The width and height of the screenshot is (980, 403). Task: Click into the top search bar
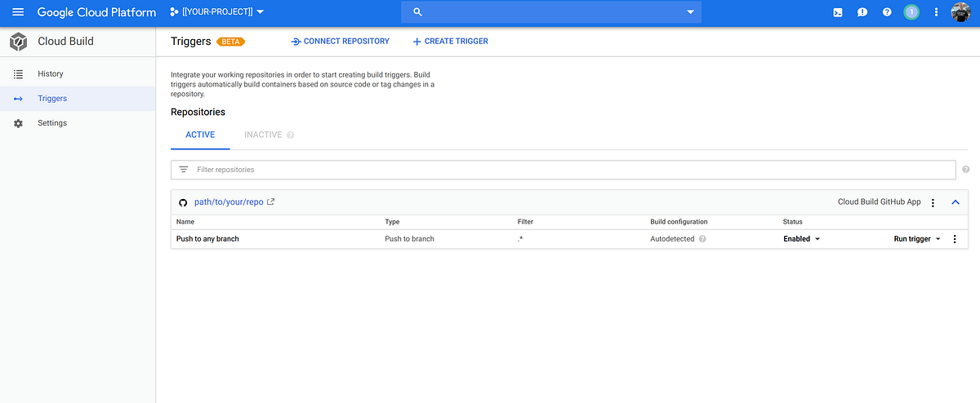(x=551, y=12)
